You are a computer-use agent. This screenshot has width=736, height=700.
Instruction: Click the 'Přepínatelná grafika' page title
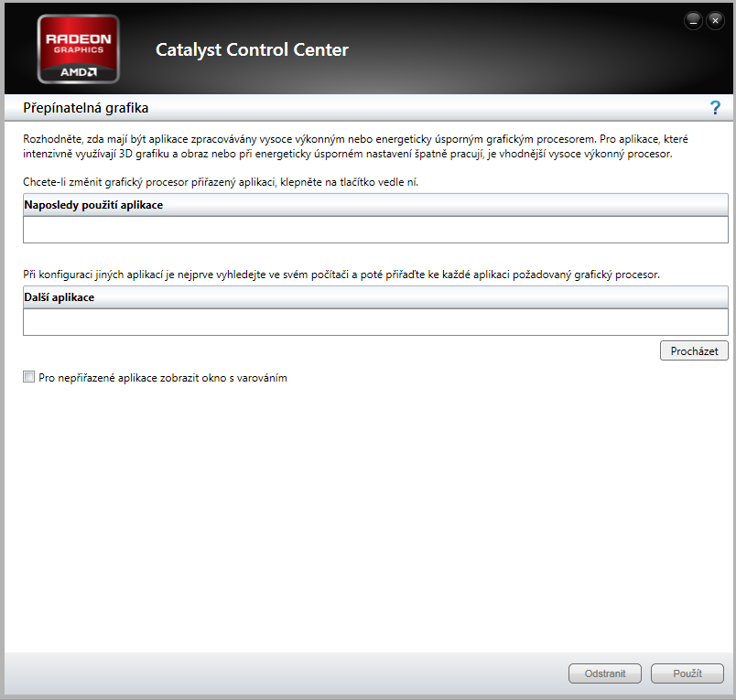[x=86, y=108]
